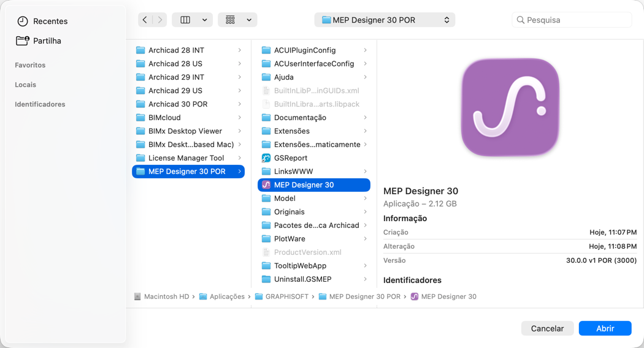
Task: Click the version value 30.0.0 v1 POR (3000)
Action: 601,260
